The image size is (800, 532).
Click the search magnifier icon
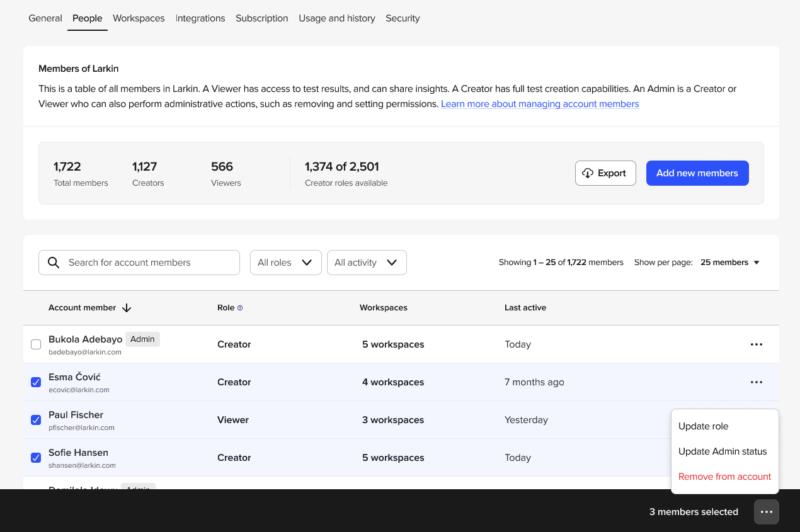[x=54, y=263]
